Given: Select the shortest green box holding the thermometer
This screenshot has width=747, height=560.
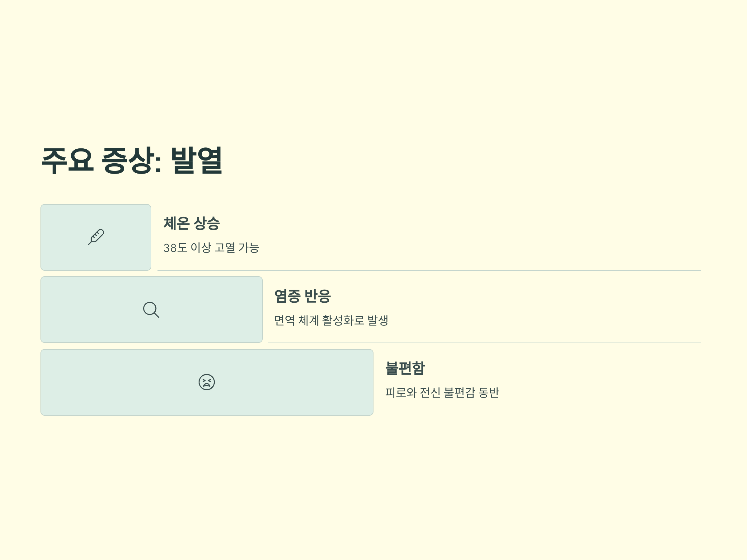Looking at the screenshot, I should coord(96,237).
